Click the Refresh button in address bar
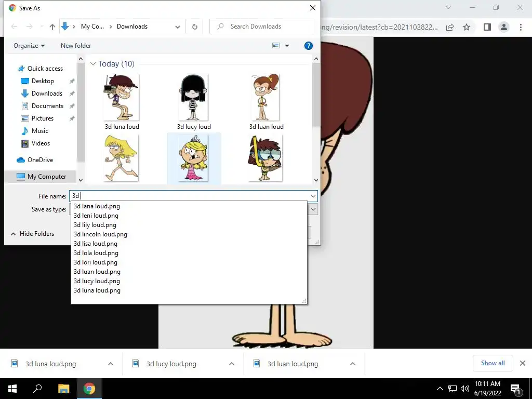 [x=195, y=26]
